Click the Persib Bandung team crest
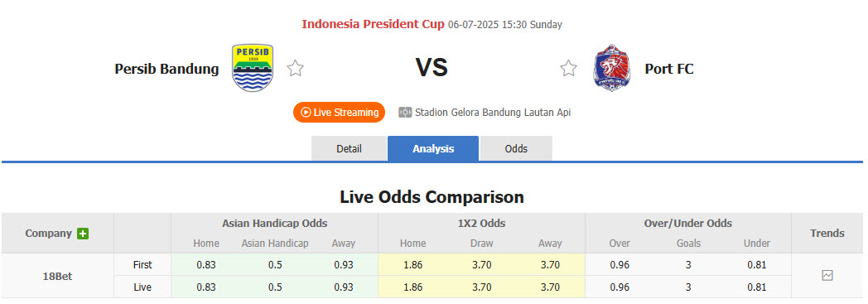The height and width of the screenshot is (304, 868). (x=253, y=68)
